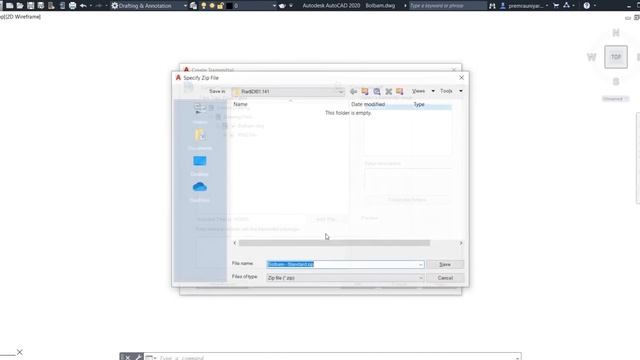Click the Autodesk App Store cart icon
Viewport: 640px width, 360px height.
(x=556, y=6)
